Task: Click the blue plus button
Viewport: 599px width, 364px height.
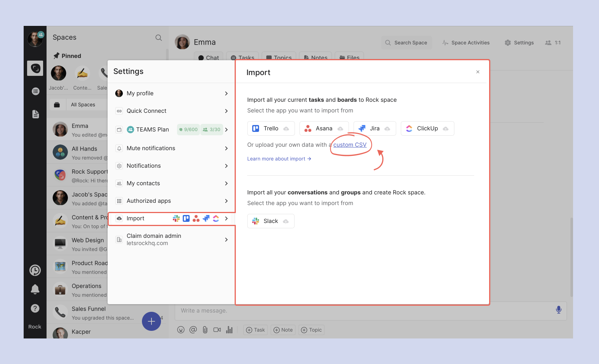Action: [x=151, y=321]
